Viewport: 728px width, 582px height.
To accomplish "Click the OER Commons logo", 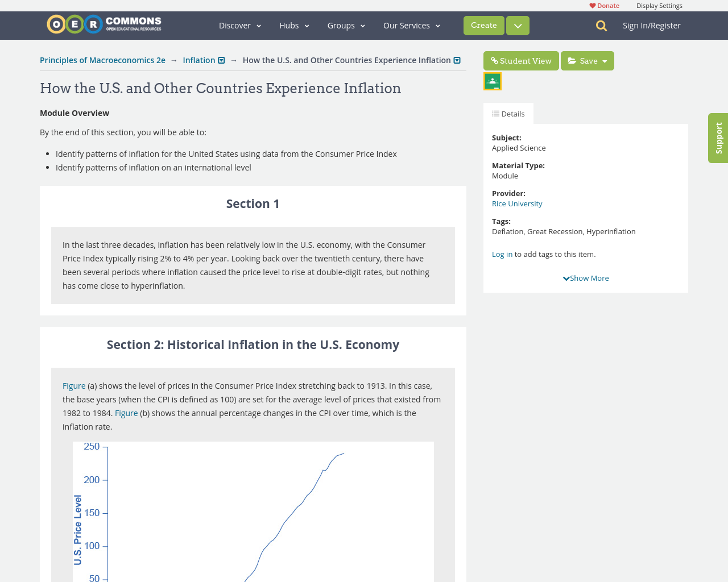I will (x=104, y=24).
